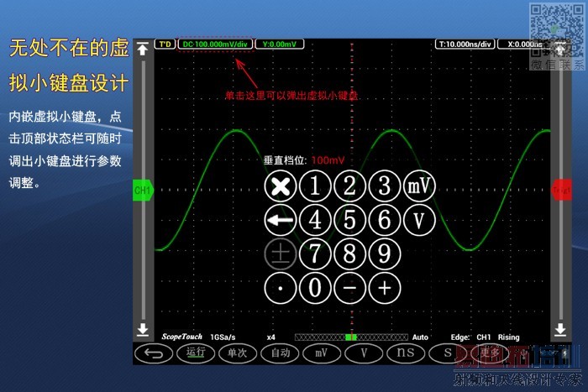This screenshot has width=588, height=392.
Task: Tap digit 4 on the keypad
Action: click(315, 220)
